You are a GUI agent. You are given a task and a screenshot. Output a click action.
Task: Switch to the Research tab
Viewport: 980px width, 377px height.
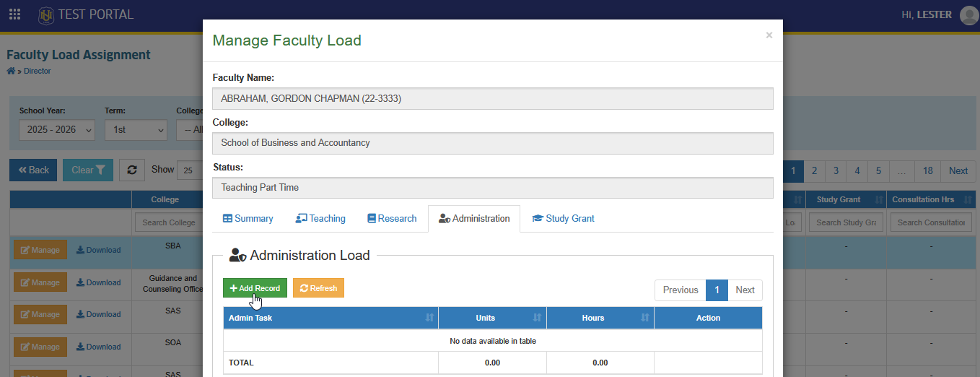[x=392, y=218]
